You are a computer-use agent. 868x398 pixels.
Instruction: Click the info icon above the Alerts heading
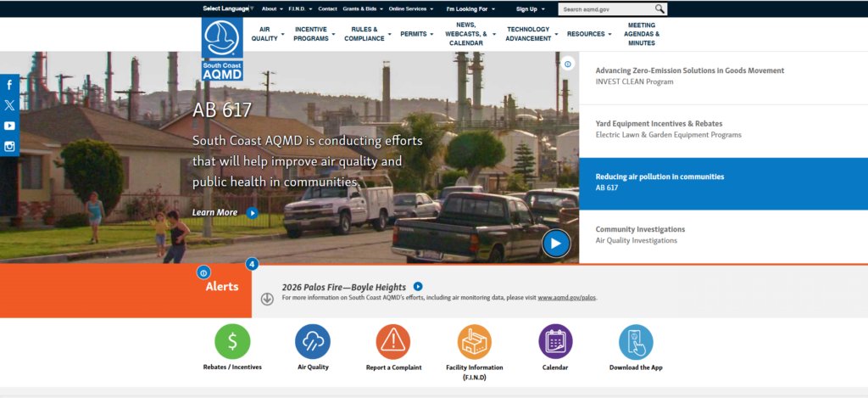pos(203,272)
